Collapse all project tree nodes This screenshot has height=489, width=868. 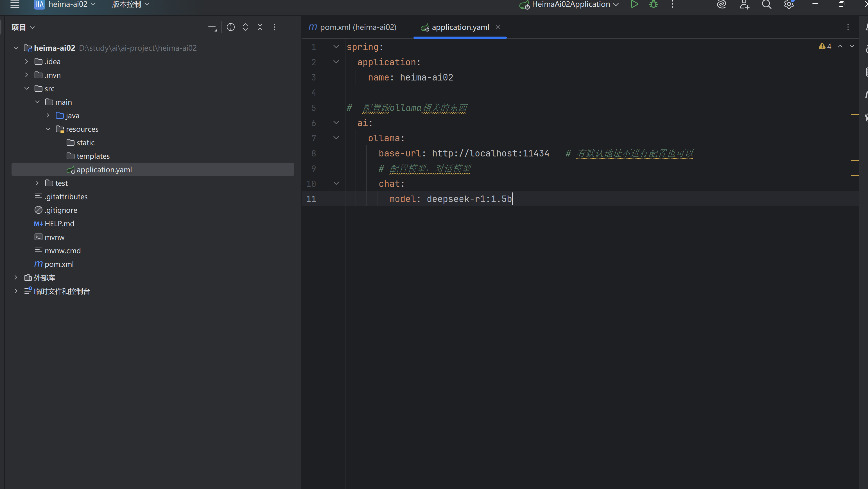[x=260, y=27]
